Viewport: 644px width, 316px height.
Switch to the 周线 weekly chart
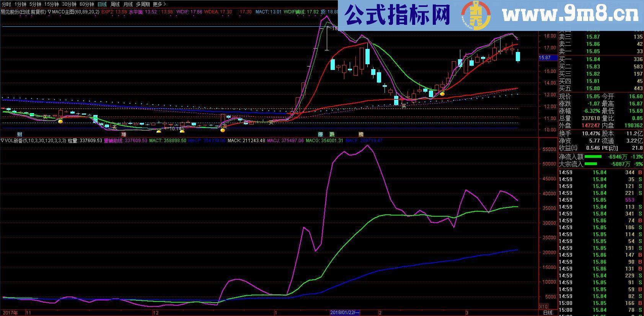tap(115, 4)
